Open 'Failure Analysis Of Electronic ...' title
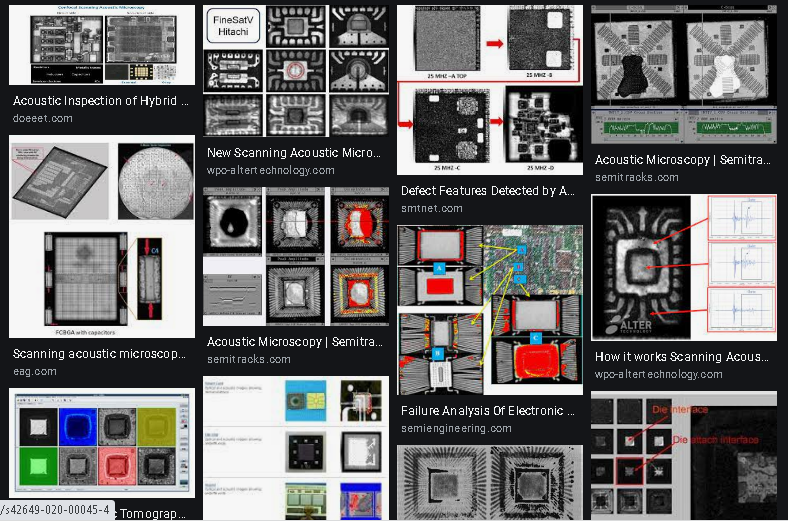Image resolution: width=788 pixels, height=527 pixels. point(487,410)
